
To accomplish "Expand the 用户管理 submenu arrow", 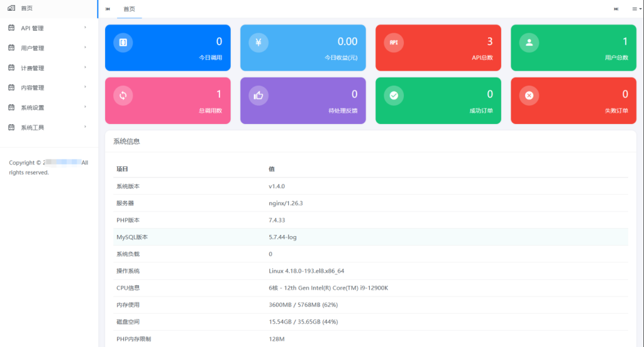I will pos(85,48).
